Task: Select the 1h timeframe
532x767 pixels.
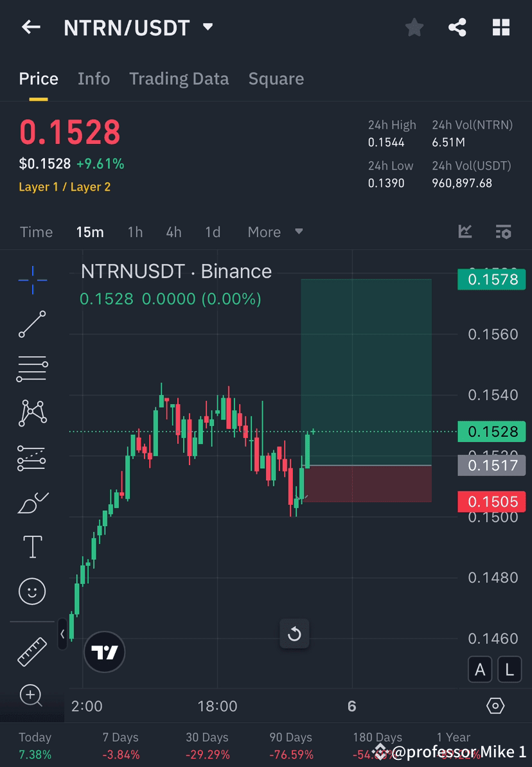Action: click(x=135, y=232)
